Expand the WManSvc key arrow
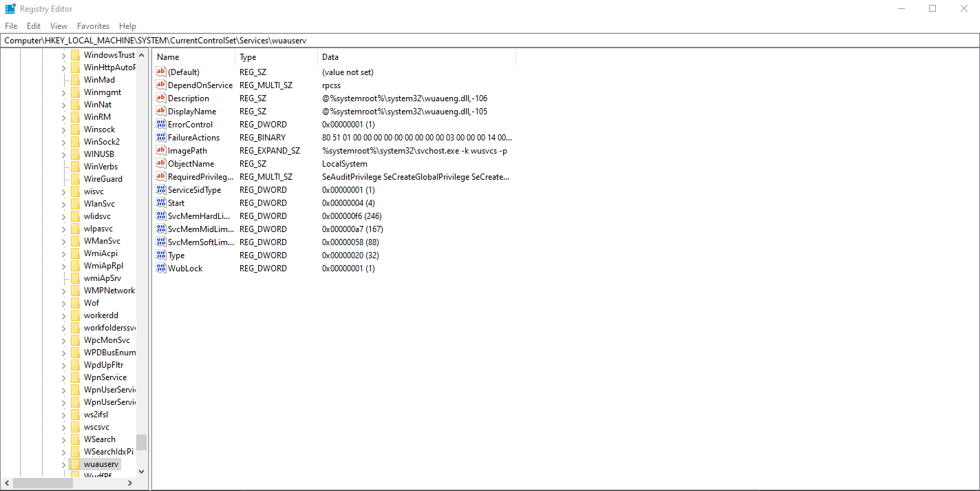Image resolution: width=980 pixels, height=491 pixels. point(63,241)
